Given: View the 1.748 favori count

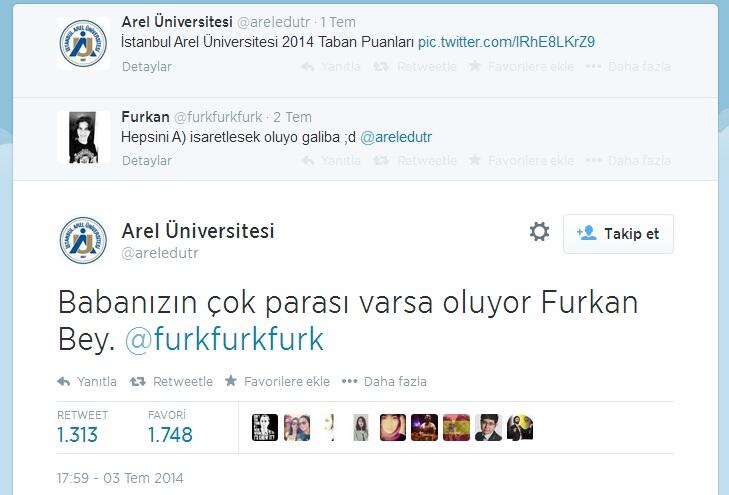Looking at the screenshot, I should pos(170,435).
